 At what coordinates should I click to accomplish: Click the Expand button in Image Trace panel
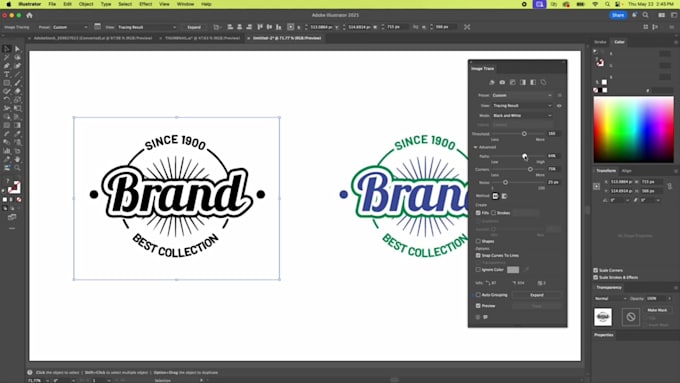[536, 295]
